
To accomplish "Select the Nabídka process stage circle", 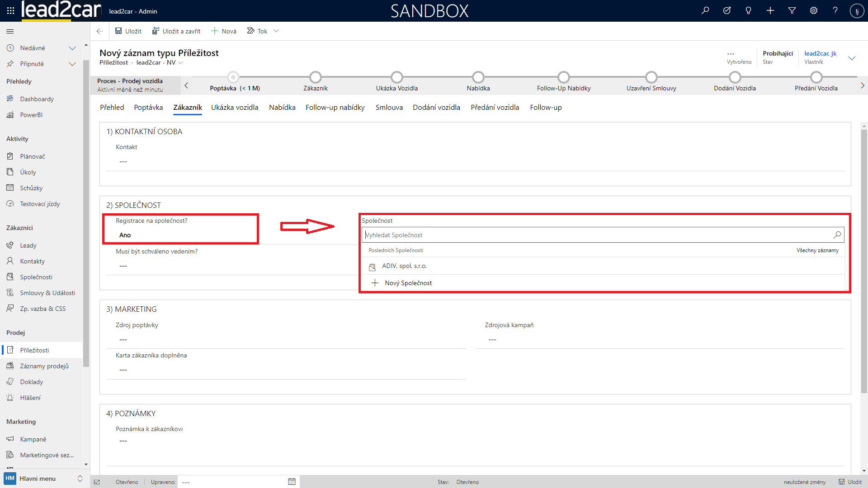I will point(478,77).
